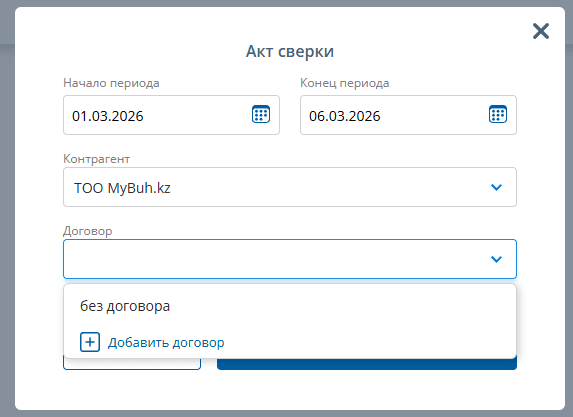The height and width of the screenshot is (417, 573).
Task: Click the Контрагент label
Action: [96, 159]
